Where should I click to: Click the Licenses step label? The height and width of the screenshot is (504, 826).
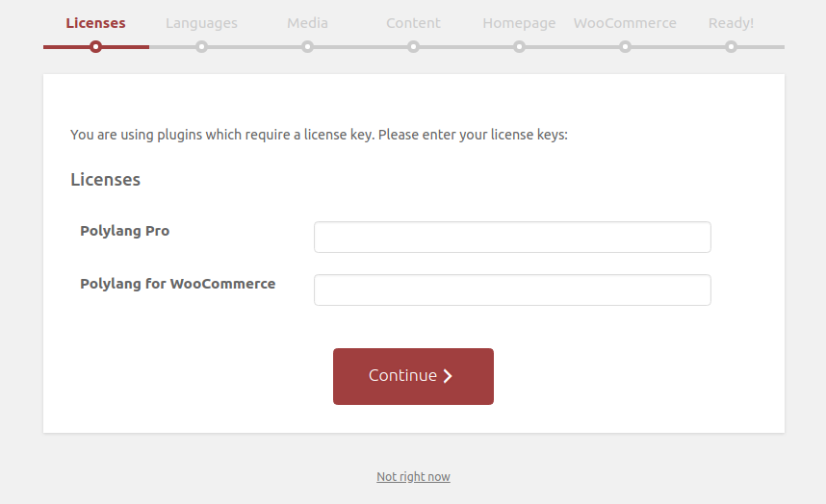95,23
